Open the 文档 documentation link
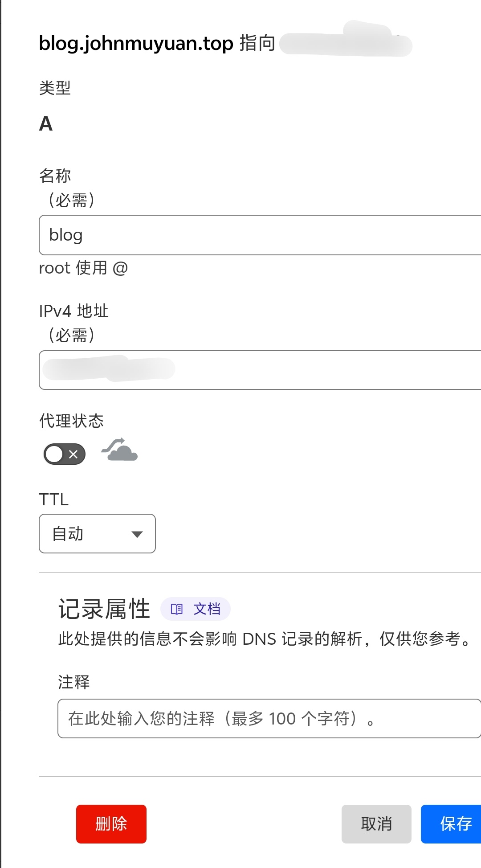This screenshot has height=868, width=481. (206, 609)
